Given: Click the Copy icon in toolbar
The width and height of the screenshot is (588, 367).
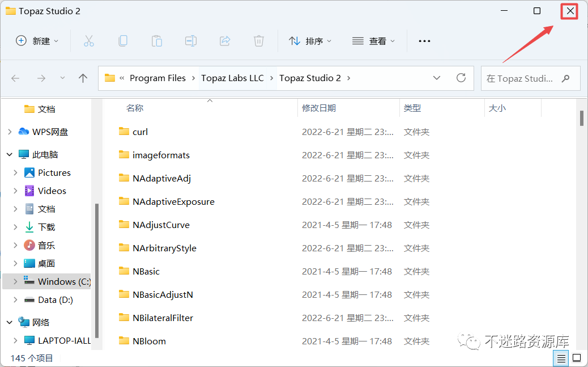Looking at the screenshot, I should tap(122, 41).
